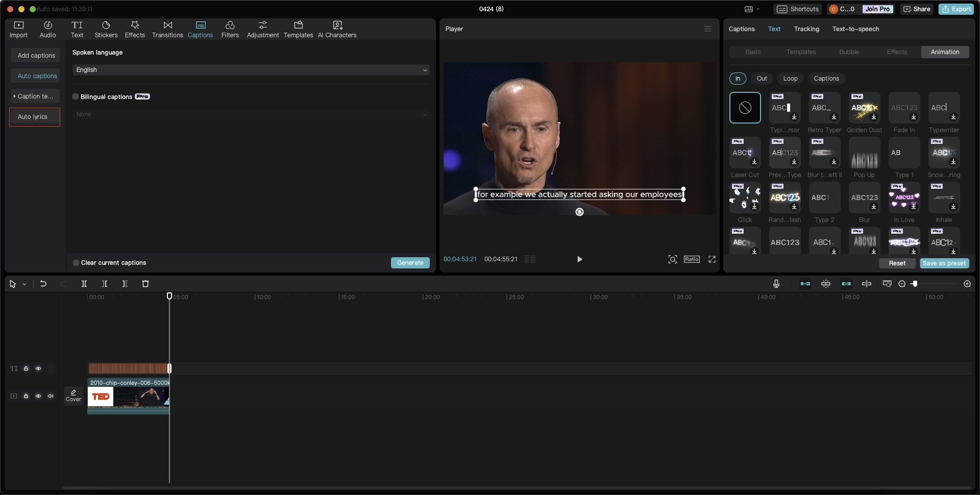Lock the text caption track
Image resolution: width=980 pixels, height=495 pixels.
[x=26, y=368]
